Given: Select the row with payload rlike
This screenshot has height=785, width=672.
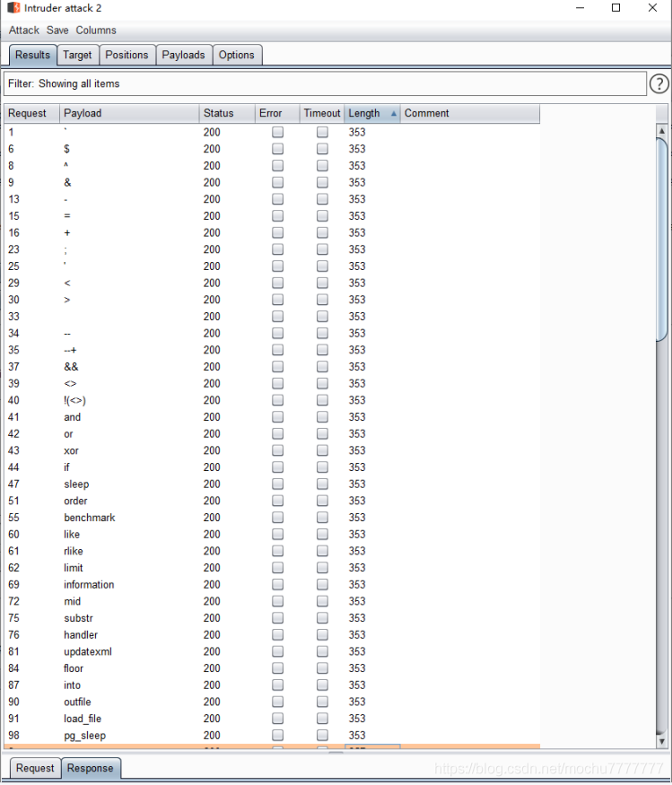Looking at the screenshot, I should point(272,551).
